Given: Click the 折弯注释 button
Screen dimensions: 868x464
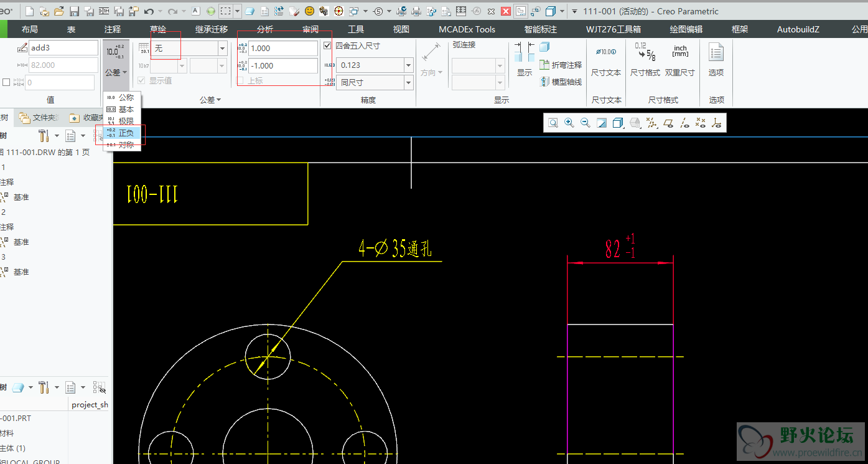Looking at the screenshot, I should (561, 65).
